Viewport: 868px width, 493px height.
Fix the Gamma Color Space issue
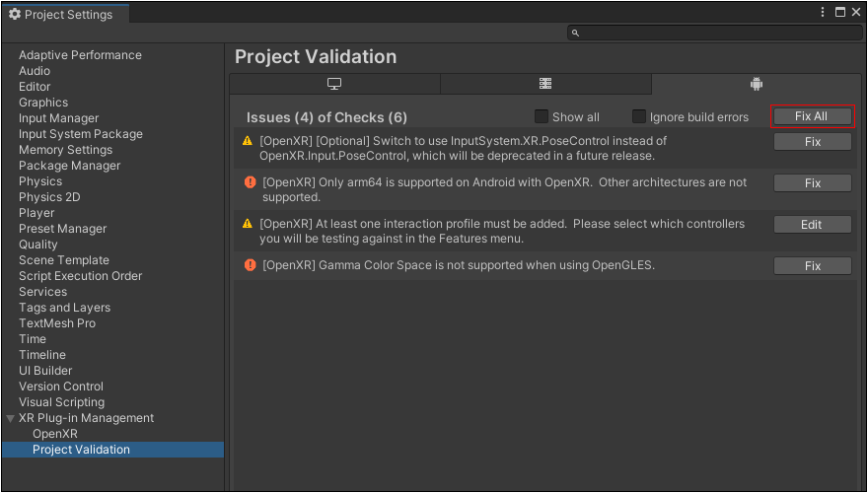[x=812, y=266]
